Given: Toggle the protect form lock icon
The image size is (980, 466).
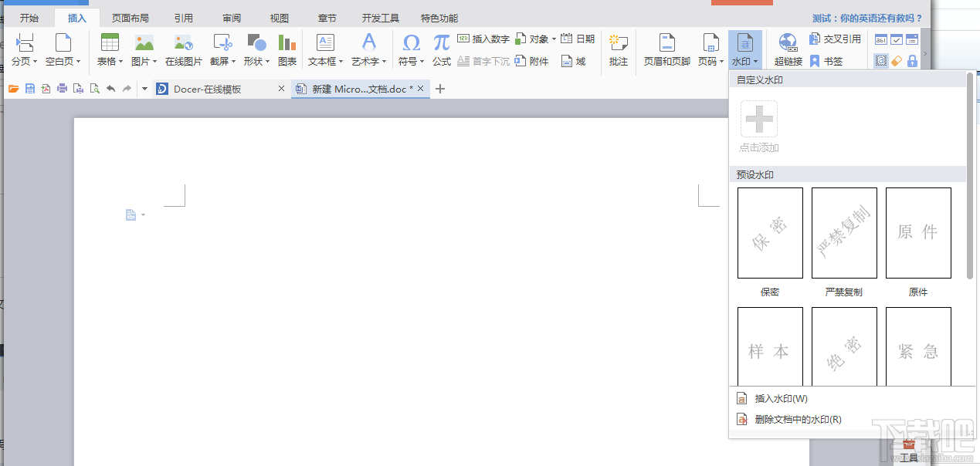Looking at the screenshot, I should point(912,61).
